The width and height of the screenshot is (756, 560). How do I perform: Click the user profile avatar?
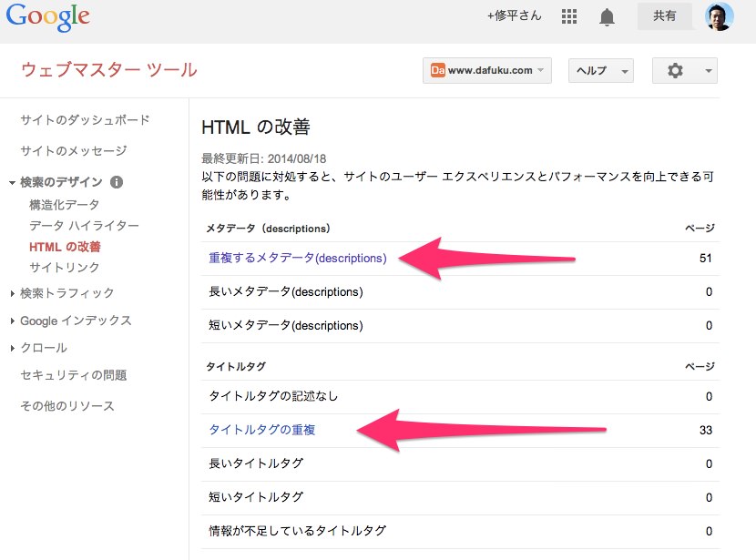[719, 15]
